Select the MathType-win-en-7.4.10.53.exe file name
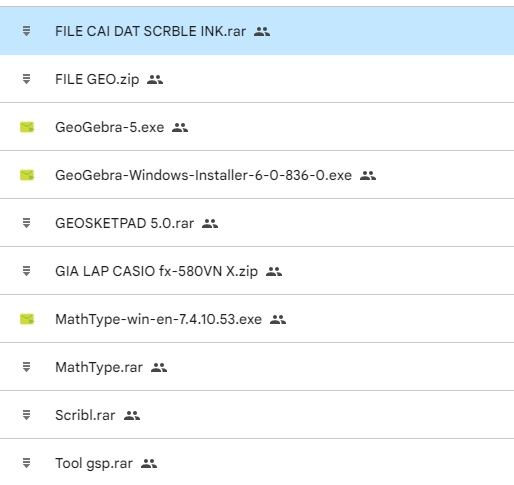 point(158,319)
